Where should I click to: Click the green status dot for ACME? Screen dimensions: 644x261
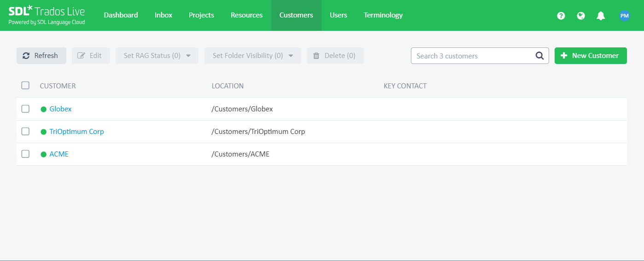tap(44, 154)
